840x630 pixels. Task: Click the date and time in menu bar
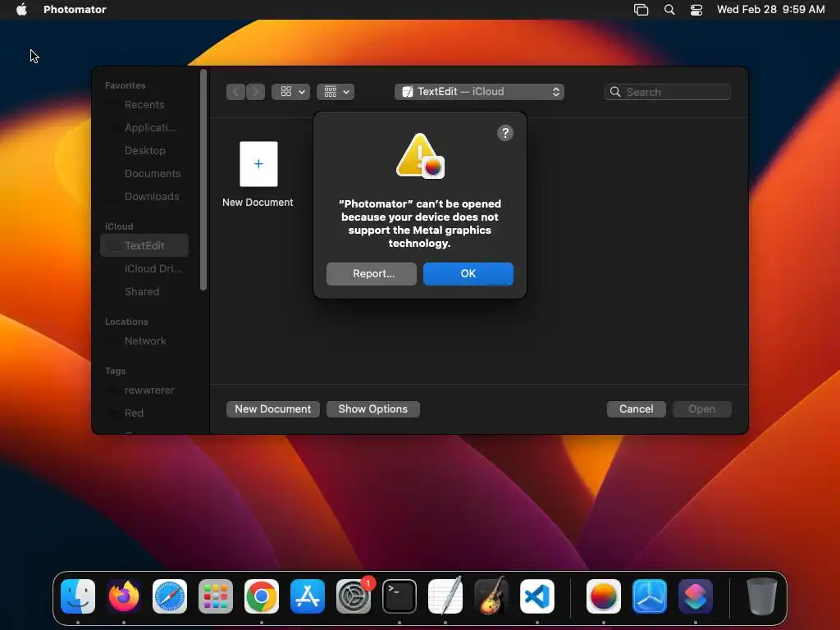770,9
